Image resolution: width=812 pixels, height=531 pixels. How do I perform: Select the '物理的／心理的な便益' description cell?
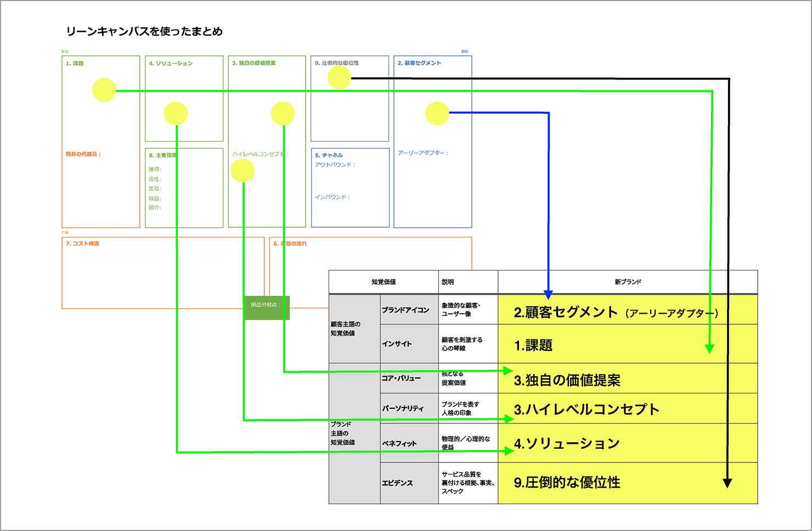click(x=468, y=443)
